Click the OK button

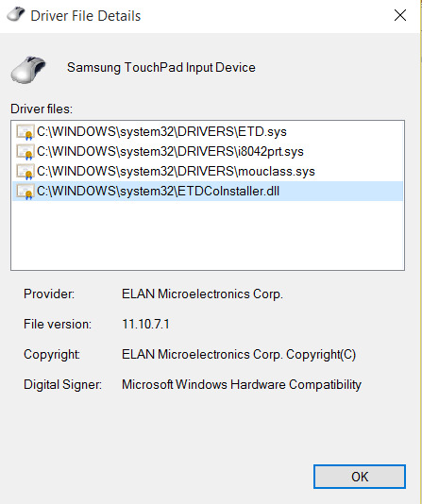pyautogui.click(x=360, y=477)
